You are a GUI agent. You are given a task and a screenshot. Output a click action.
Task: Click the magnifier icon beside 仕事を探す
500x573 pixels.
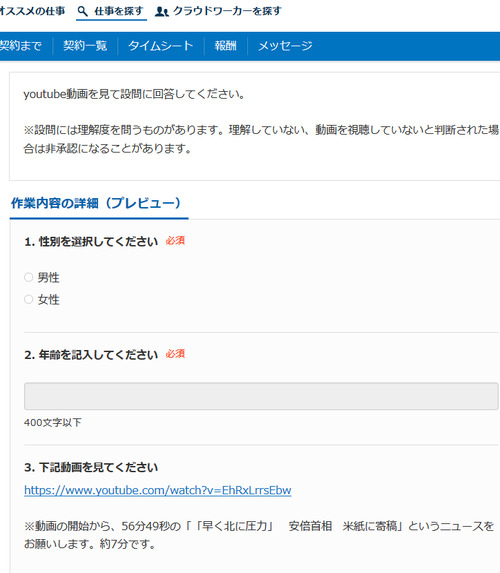click(83, 11)
